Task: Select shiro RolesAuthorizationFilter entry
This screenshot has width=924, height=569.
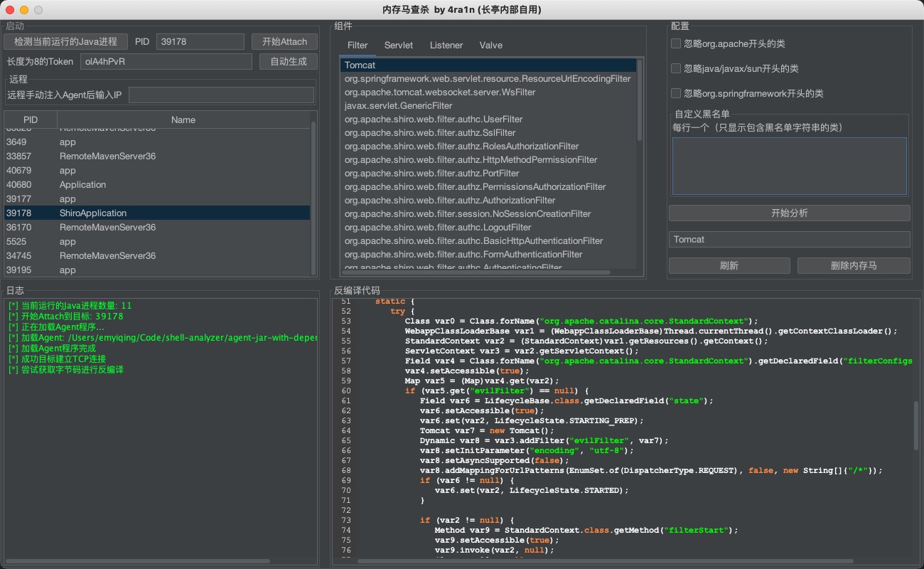Action: (488, 146)
